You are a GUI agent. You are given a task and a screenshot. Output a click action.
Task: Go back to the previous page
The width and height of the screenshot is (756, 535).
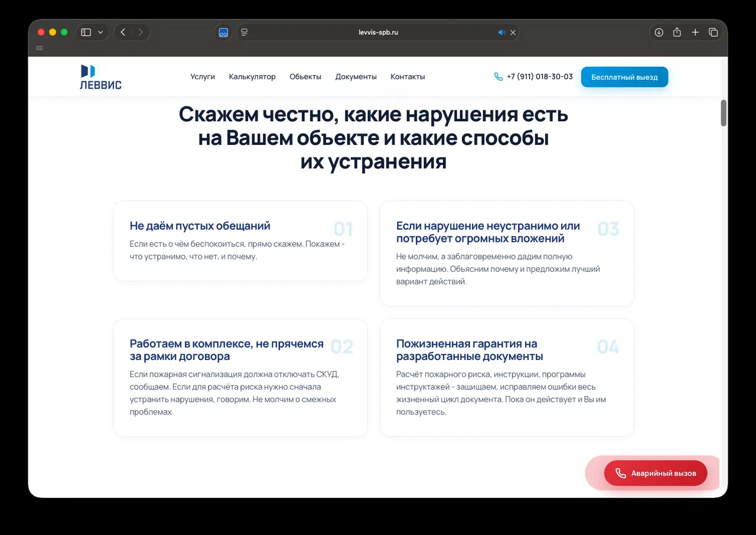pos(123,33)
